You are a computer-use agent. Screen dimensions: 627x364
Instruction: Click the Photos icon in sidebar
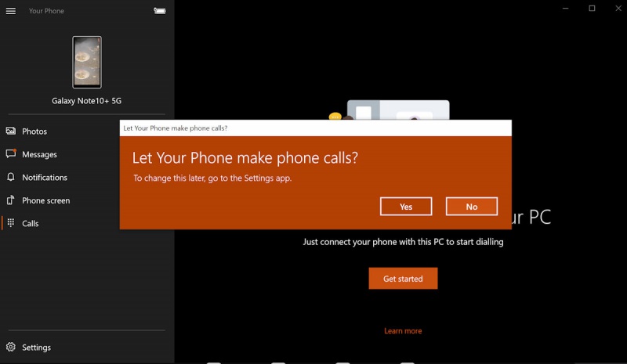[11, 132]
